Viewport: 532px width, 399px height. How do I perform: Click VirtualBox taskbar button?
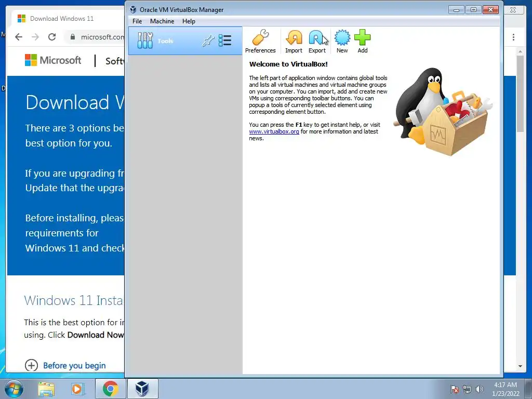(142, 389)
